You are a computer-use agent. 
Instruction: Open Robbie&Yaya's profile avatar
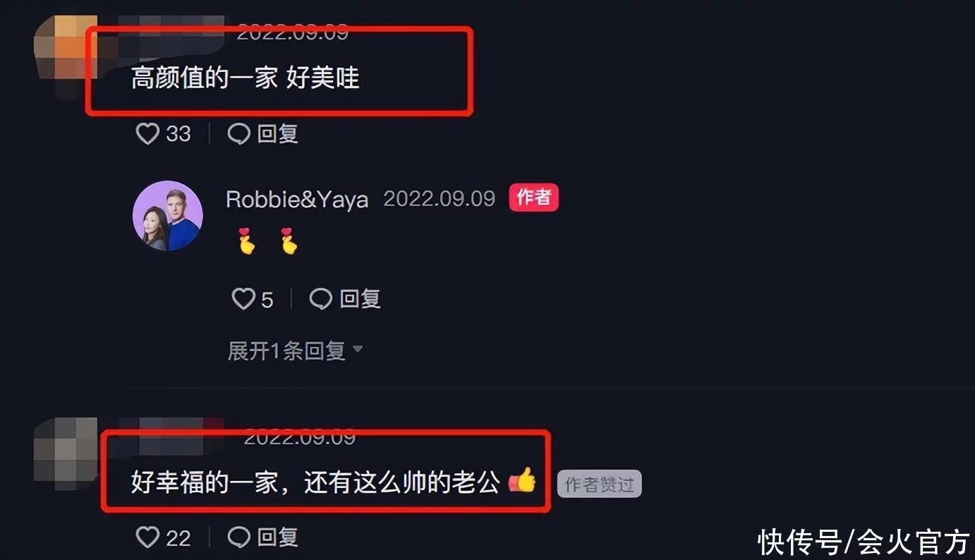[x=168, y=217]
